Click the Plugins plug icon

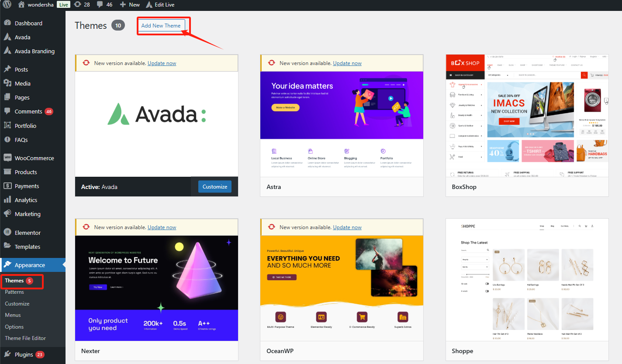(x=7, y=354)
